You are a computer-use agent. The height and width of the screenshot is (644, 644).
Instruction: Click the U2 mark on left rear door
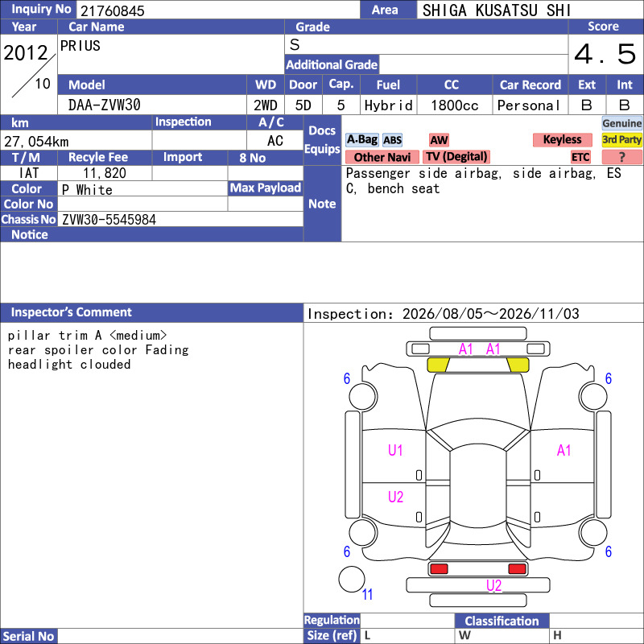395,497
